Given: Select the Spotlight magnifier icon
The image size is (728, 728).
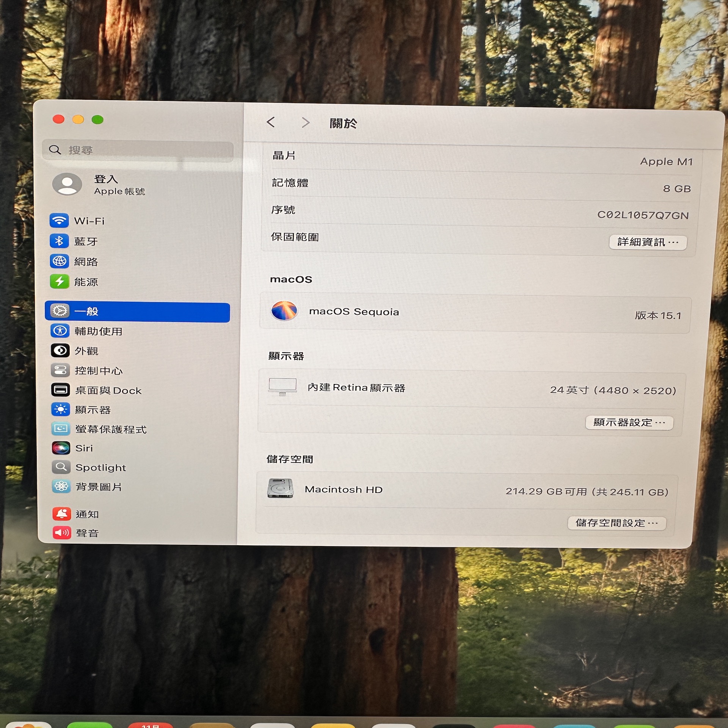Looking at the screenshot, I should (x=61, y=467).
